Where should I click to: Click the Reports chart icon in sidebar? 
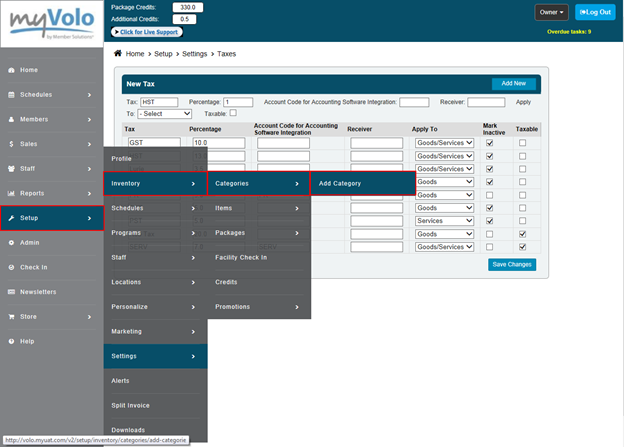coord(11,193)
